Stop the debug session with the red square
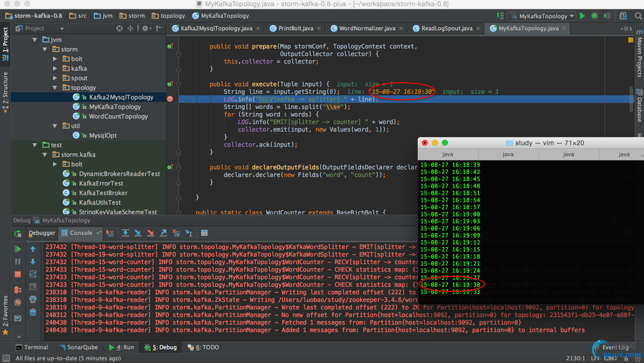Image resolution: width=644 pixels, height=363 pixels. pos(18,274)
